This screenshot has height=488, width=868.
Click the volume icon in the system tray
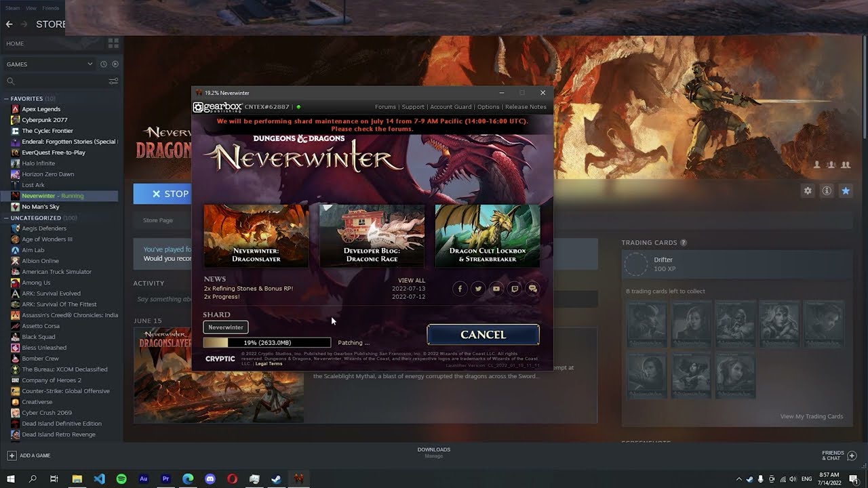tap(791, 479)
